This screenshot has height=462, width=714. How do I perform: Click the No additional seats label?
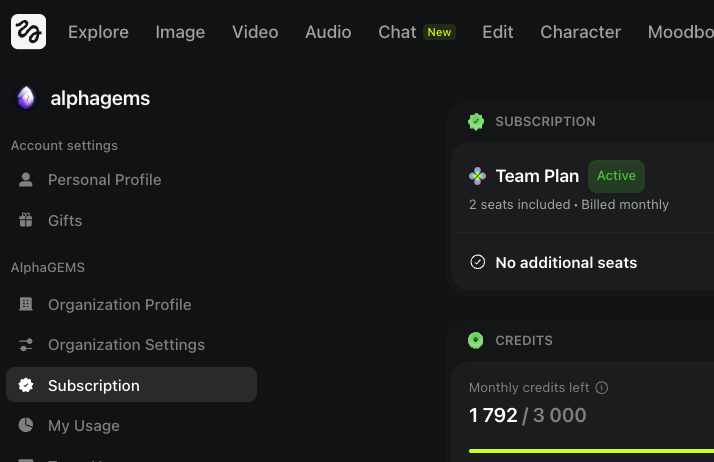[566, 263]
